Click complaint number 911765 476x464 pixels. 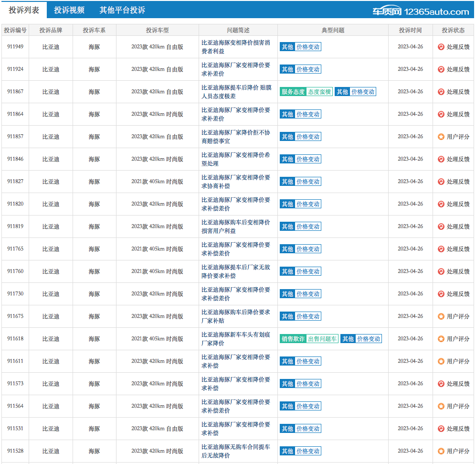click(x=15, y=249)
